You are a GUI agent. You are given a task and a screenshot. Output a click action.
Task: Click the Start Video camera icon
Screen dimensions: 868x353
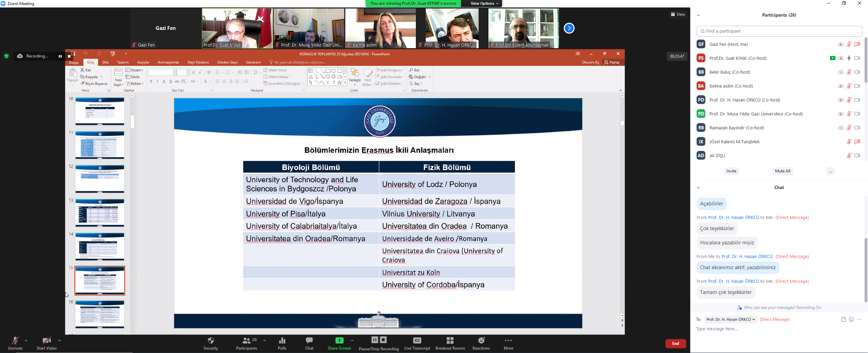point(46,340)
